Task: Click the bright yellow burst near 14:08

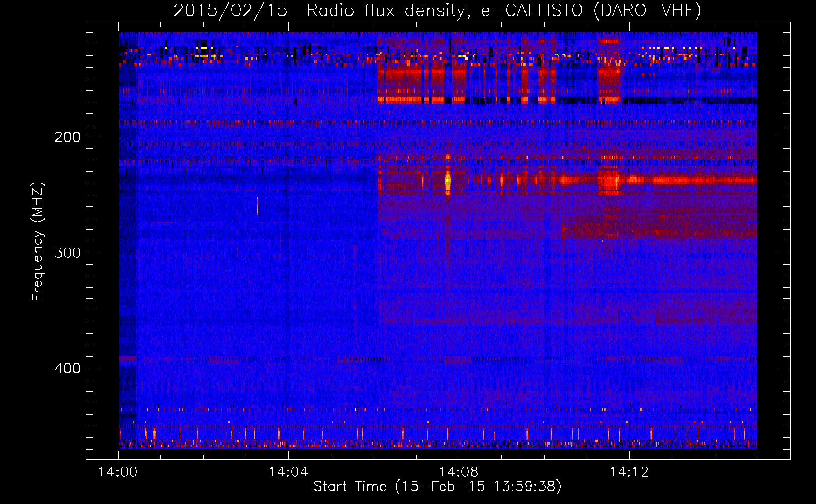Action: click(448, 181)
